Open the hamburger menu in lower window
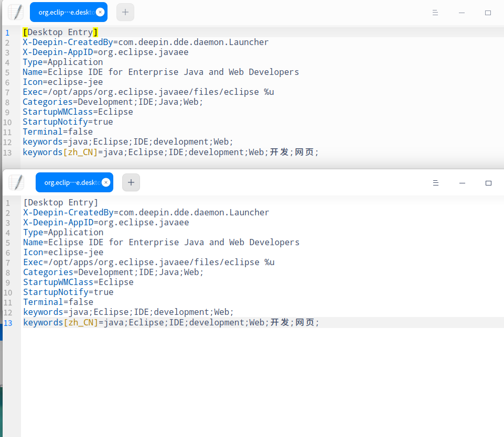The image size is (504, 437). 436,183
